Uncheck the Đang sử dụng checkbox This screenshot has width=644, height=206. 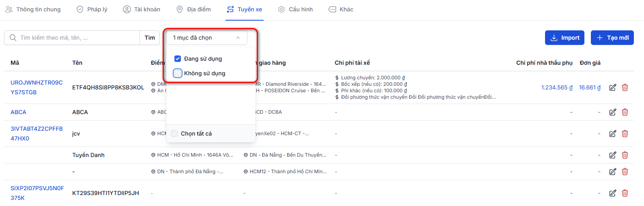(x=178, y=59)
